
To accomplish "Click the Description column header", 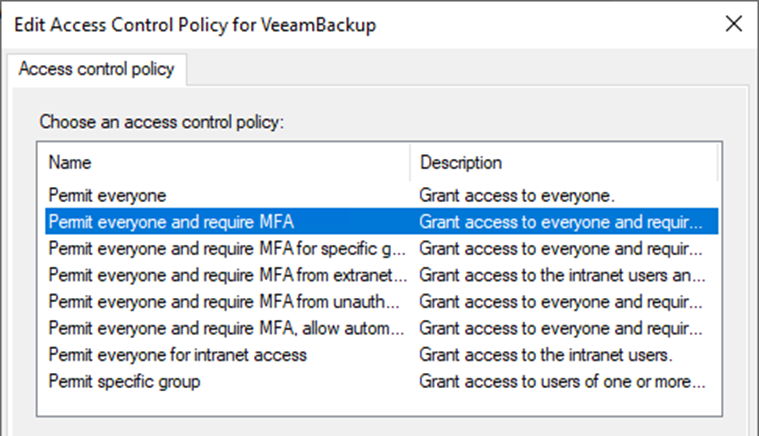I will click(x=460, y=162).
